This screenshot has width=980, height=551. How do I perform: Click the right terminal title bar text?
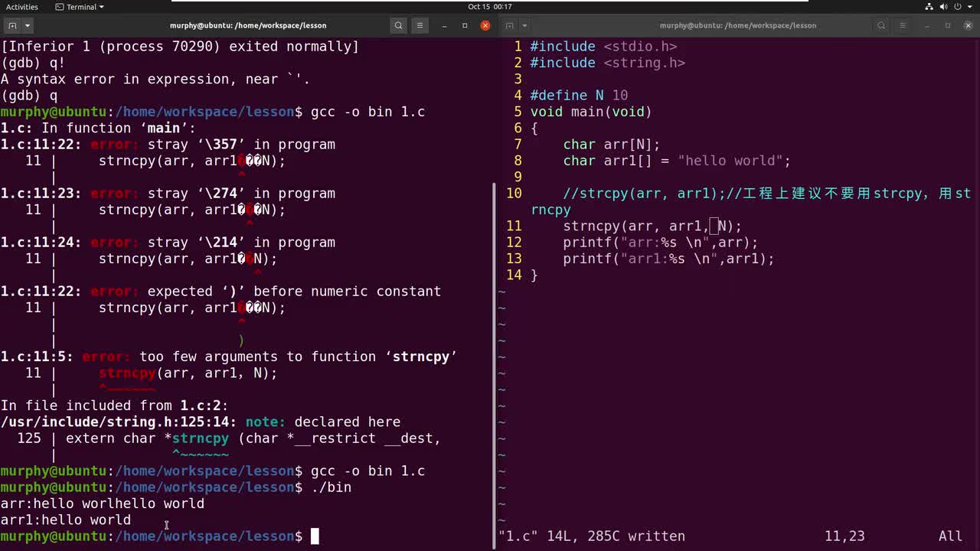click(x=738, y=25)
